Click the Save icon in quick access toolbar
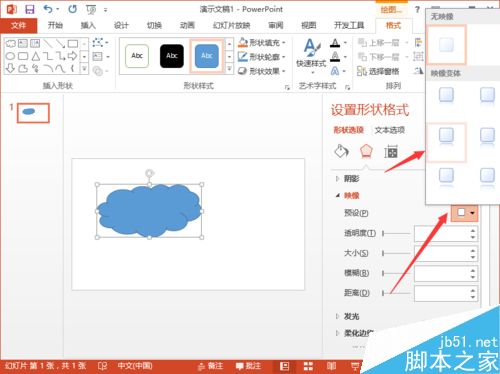Image resolution: width=500 pixels, height=374 pixels. [30, 10]
